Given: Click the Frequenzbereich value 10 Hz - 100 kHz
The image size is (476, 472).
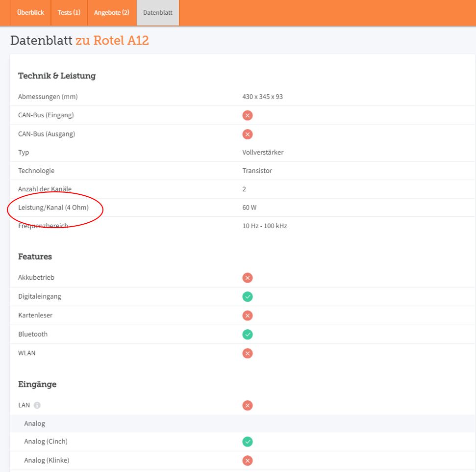Looking at the screenshot, I should [x=264, y=226].
